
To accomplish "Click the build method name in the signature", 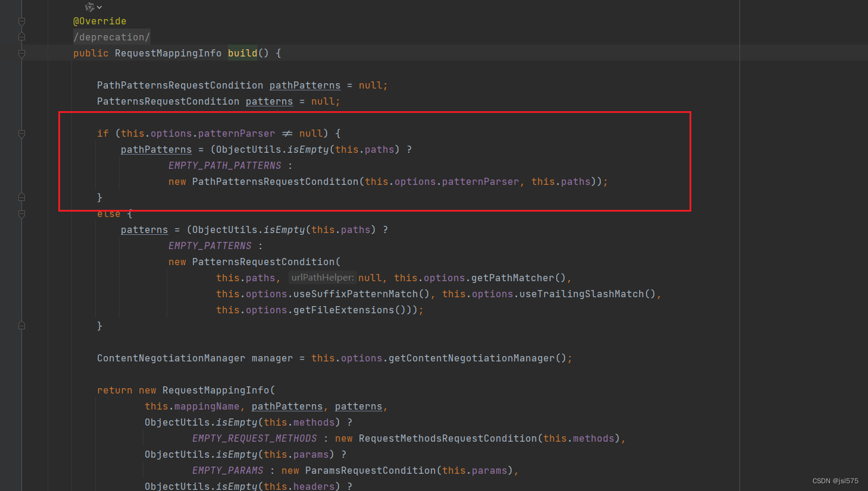I will point(242,53).
